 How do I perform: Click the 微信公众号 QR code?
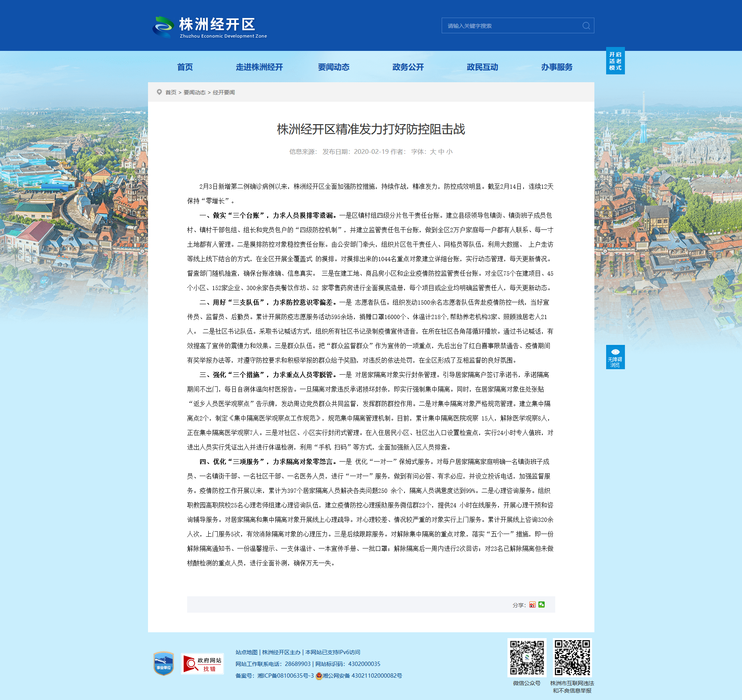527,658
